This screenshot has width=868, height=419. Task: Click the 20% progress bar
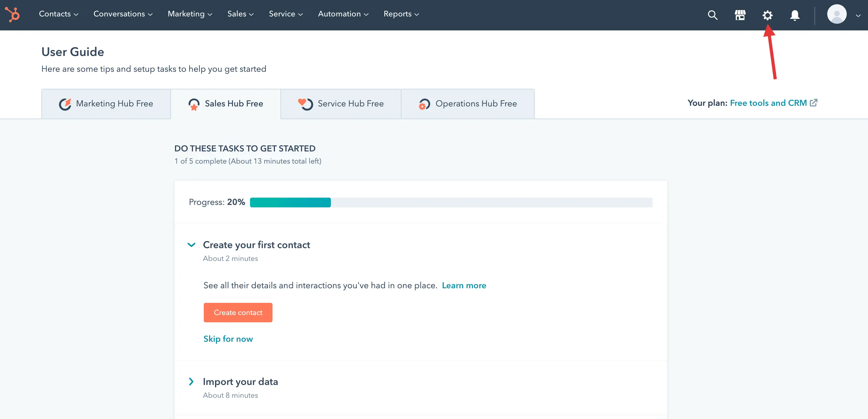tap(451, 203)
